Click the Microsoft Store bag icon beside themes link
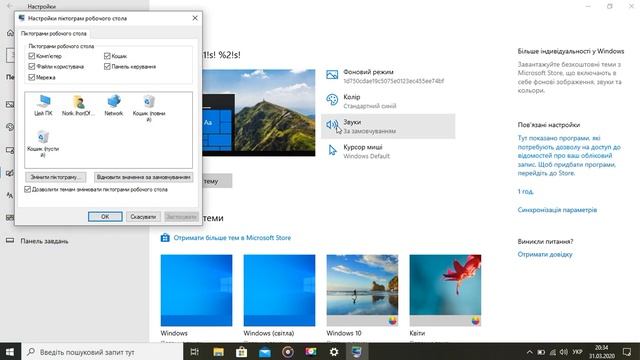640x360 pixels. pyautogui.click(x=165, y=238)
